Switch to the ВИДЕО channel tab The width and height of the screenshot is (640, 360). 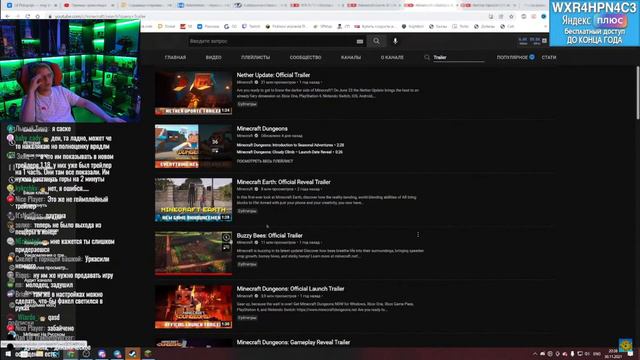coord(213,58)
